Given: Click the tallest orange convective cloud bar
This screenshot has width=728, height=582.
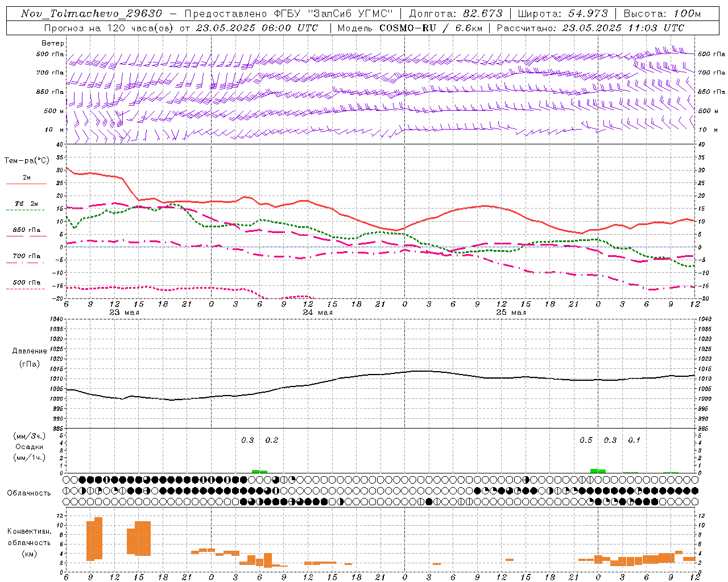Looking at the screenshot, I should (98, 538).
